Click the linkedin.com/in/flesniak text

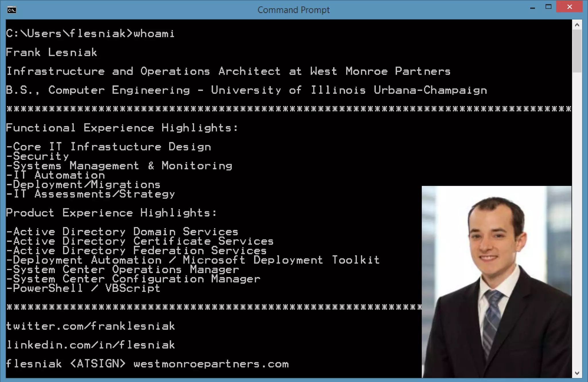pos(90,345)
